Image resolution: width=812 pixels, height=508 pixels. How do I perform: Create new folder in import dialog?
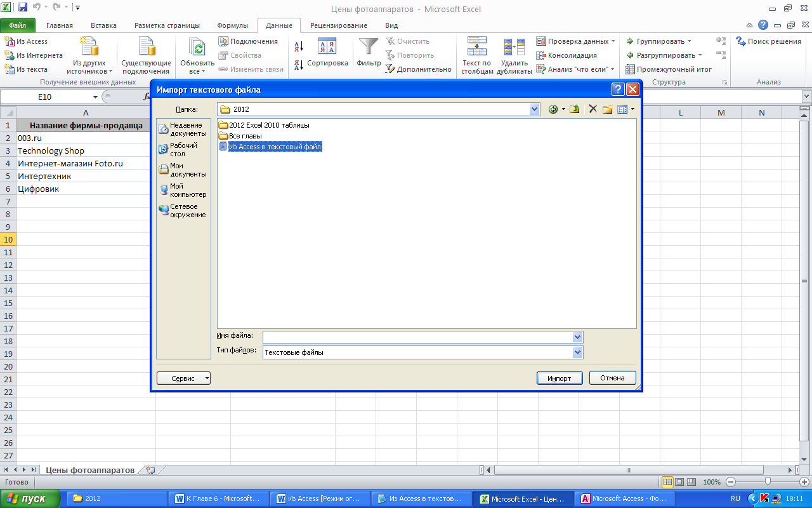(x=607, y=109)
